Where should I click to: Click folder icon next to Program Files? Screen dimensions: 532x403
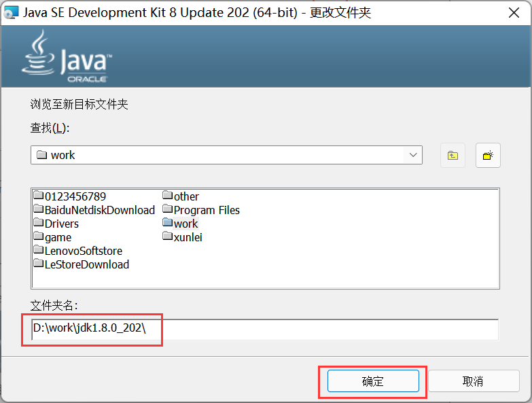pyautogui.click(x=168, y=209)
